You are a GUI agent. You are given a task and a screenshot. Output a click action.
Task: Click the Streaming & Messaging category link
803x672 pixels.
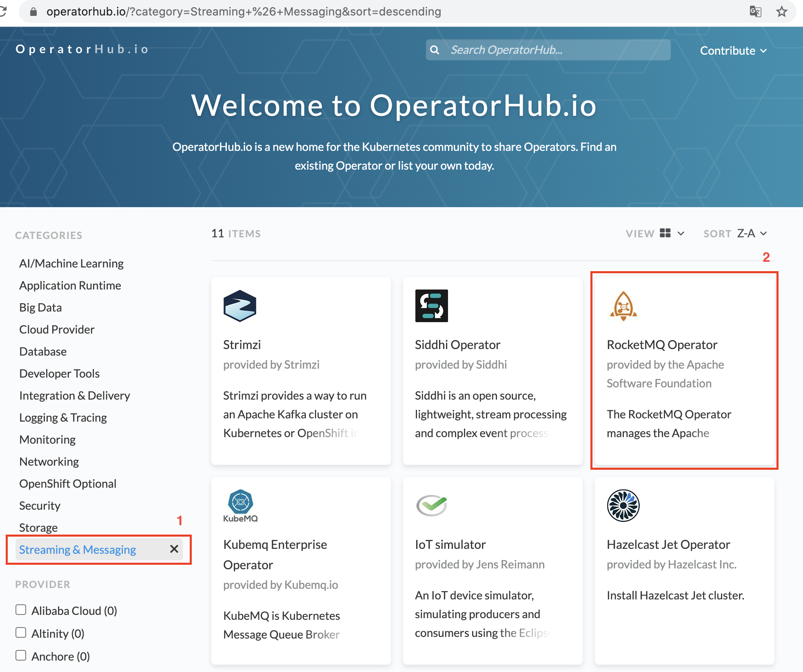78,550
